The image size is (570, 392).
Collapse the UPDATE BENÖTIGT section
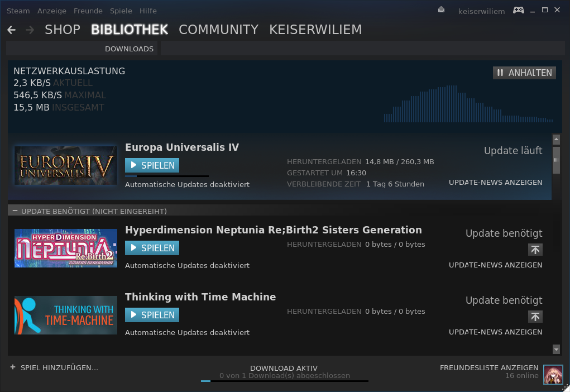pyautogui.click(x=15, y=211)
